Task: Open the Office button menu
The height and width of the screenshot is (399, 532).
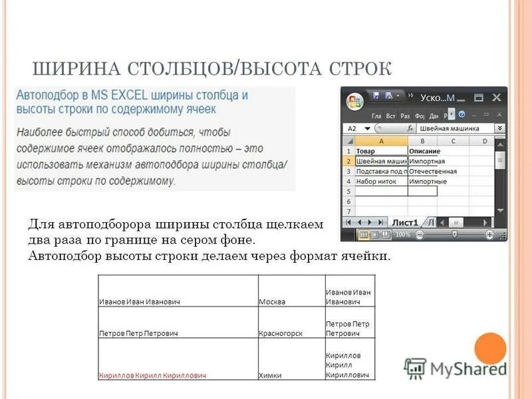Action: (354, 100)
